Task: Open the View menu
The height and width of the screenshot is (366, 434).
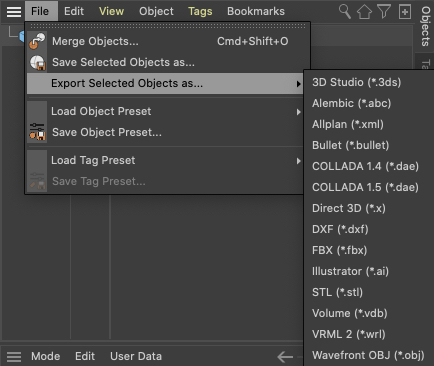Action: tap(111, 11)
